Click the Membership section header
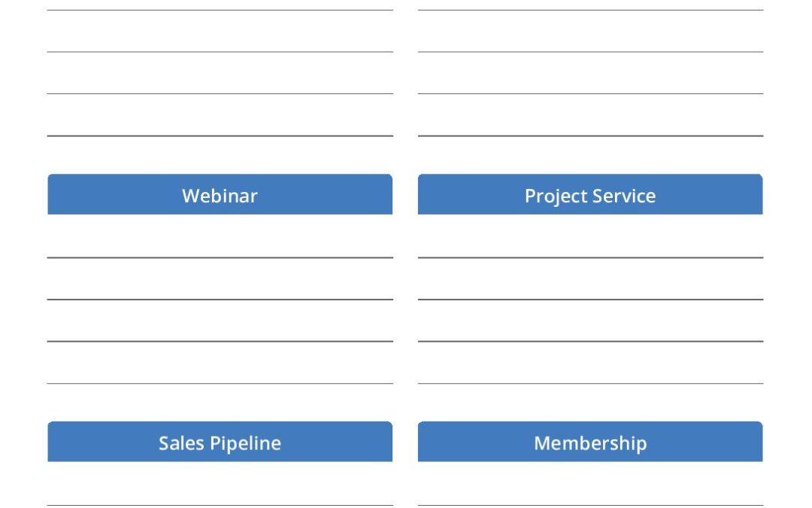This screenshot has width=812, height=508. 590,442
